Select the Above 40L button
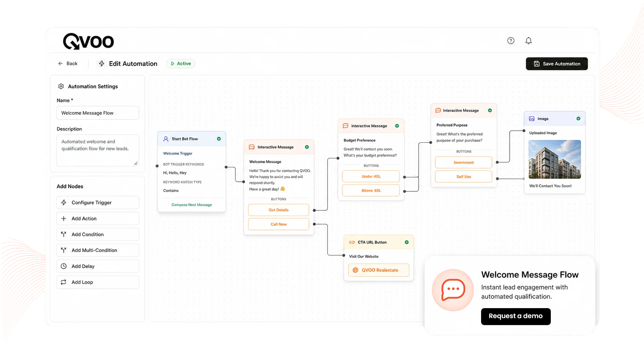This screenshot has width=644, height=362. pyautogui.click(x=371, y=190)
